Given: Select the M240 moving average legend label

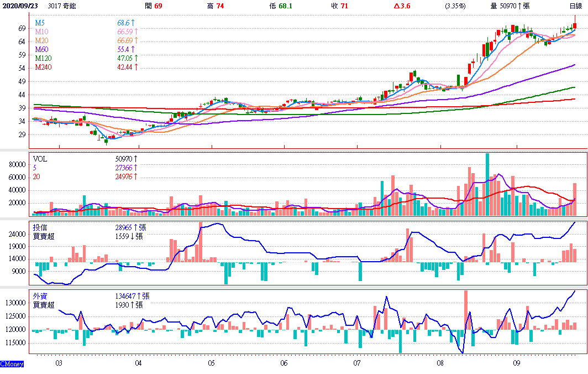Looking at the screenshot, I should tap(43, 67).
